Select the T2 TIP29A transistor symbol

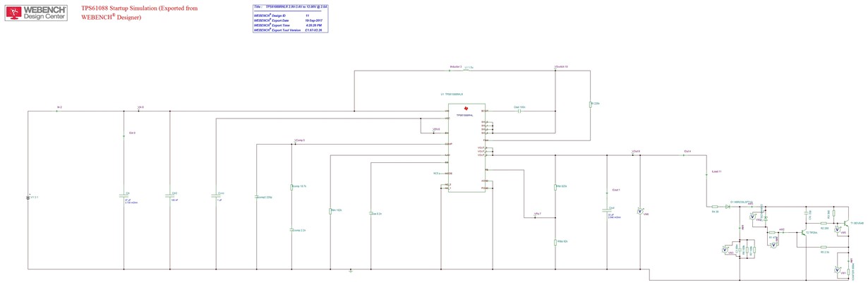[x=804, y=233]
